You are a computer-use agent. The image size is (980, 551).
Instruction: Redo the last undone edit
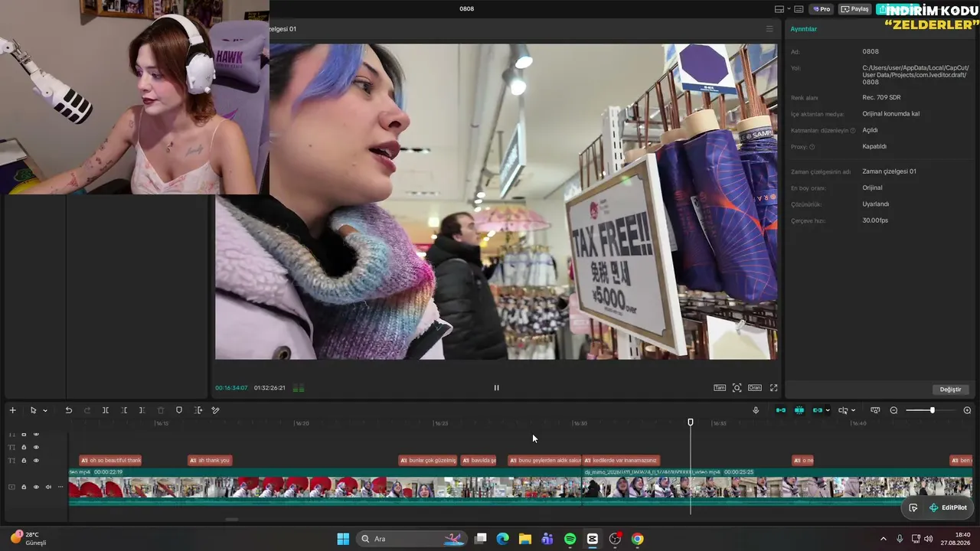click(87, 410)
